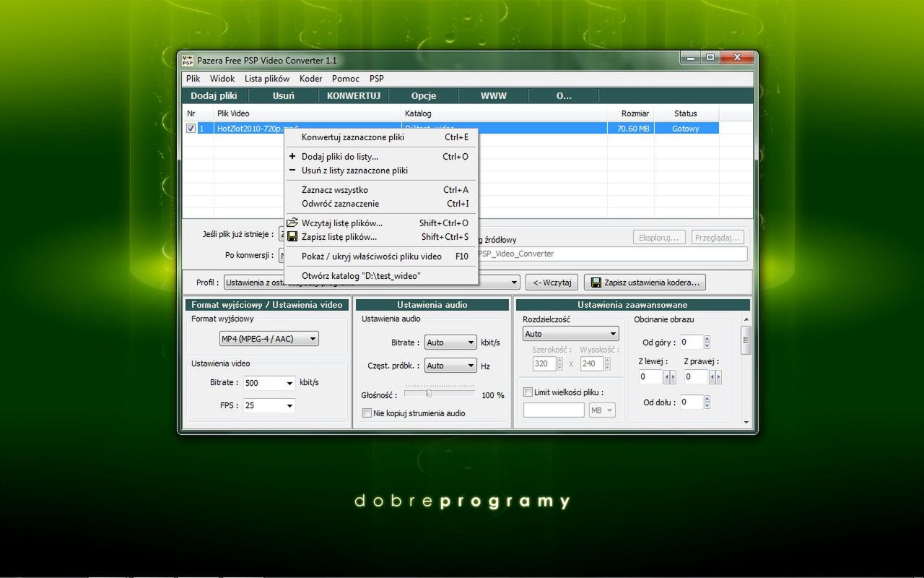Uncheck the checkbox for file HotZlot2010-720p
The image size is (924, 578).
tap(191, 128)
